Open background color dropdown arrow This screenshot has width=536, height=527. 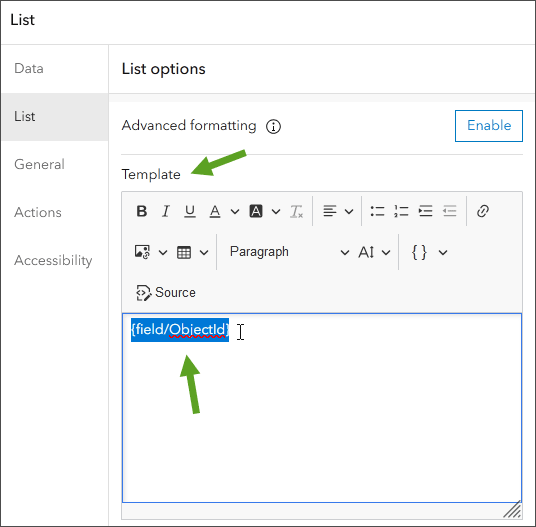(x=276, y=212)
